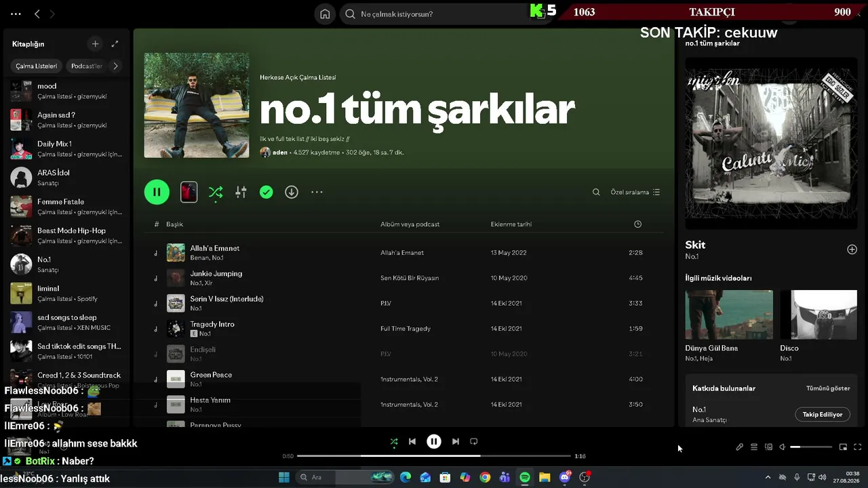Filter library by Podcast'ler

(x=87, y=66)
